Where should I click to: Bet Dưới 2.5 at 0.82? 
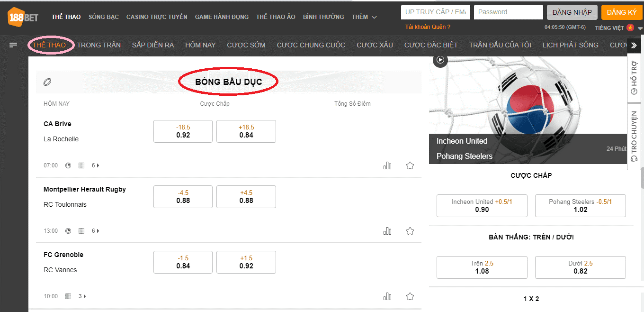(581, 267)
